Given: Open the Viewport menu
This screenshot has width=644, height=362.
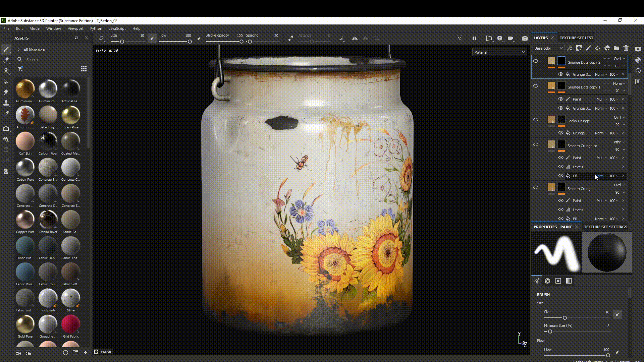Looking at the screenshot, I should (75, 28).
